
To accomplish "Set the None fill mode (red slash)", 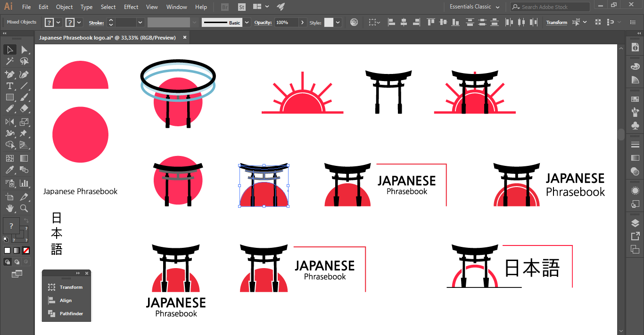I will coord(26,250).
